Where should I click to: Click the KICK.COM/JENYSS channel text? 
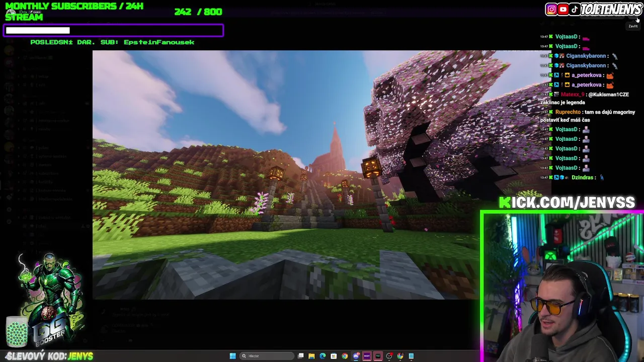point(567,203)
